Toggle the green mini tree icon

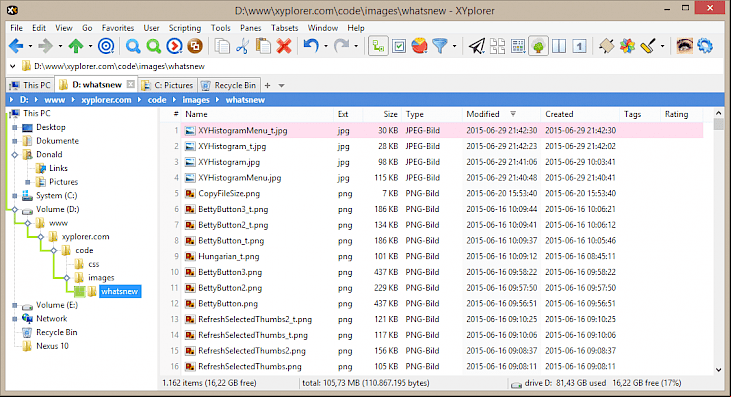point(378,46)
